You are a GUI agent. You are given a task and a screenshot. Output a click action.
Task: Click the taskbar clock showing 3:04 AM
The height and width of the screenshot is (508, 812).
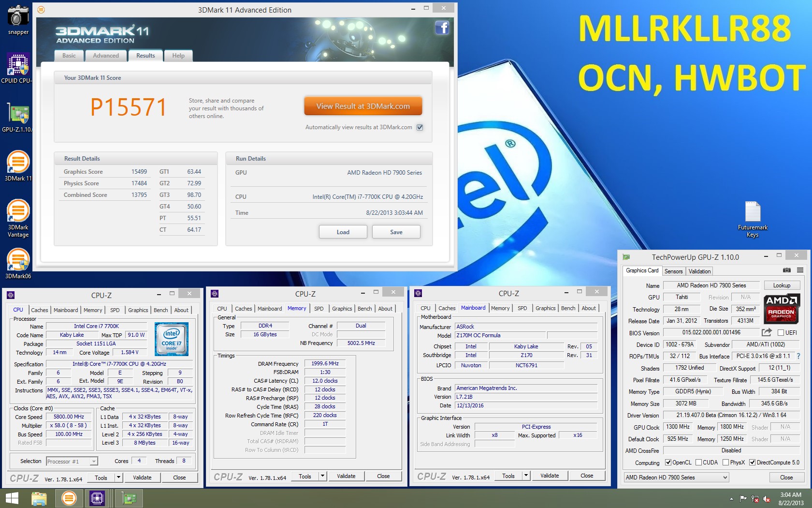(x=791, y=499)
